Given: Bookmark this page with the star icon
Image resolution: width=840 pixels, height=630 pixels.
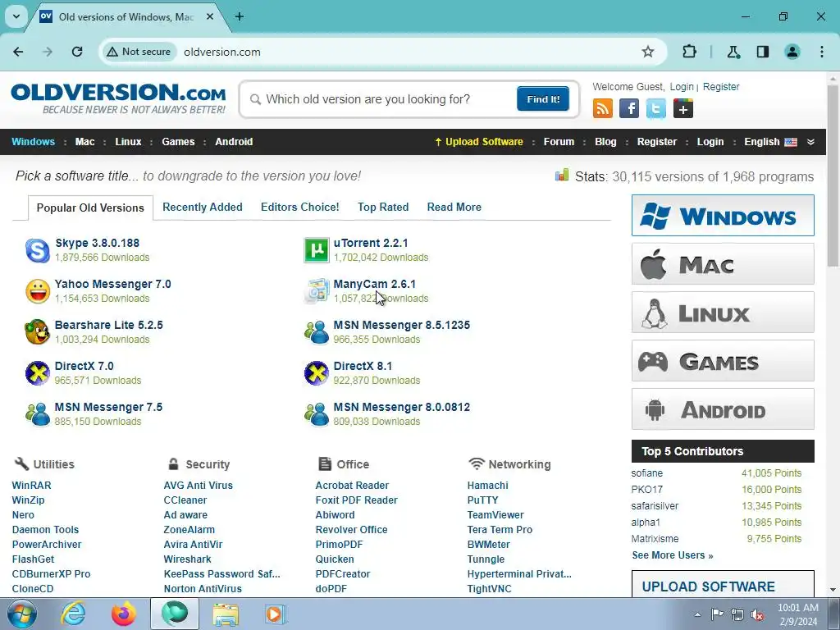Looking at the screenshot, I should pyautogui.click(x=648, y=52).
